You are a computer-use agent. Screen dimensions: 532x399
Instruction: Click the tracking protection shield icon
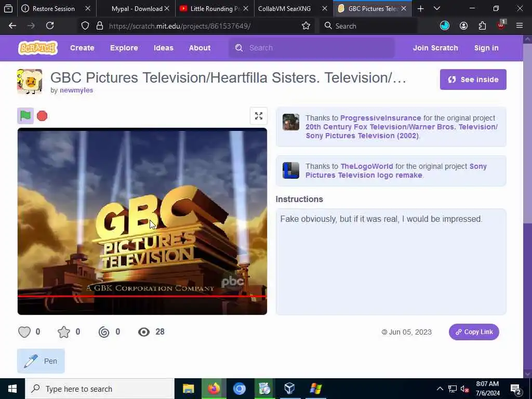[x=85, y=26]
